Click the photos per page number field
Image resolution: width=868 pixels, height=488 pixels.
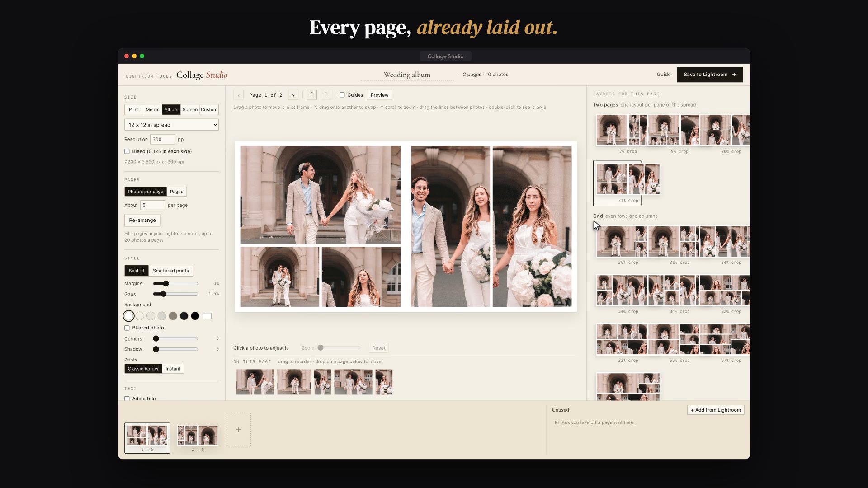click(153, 205)
